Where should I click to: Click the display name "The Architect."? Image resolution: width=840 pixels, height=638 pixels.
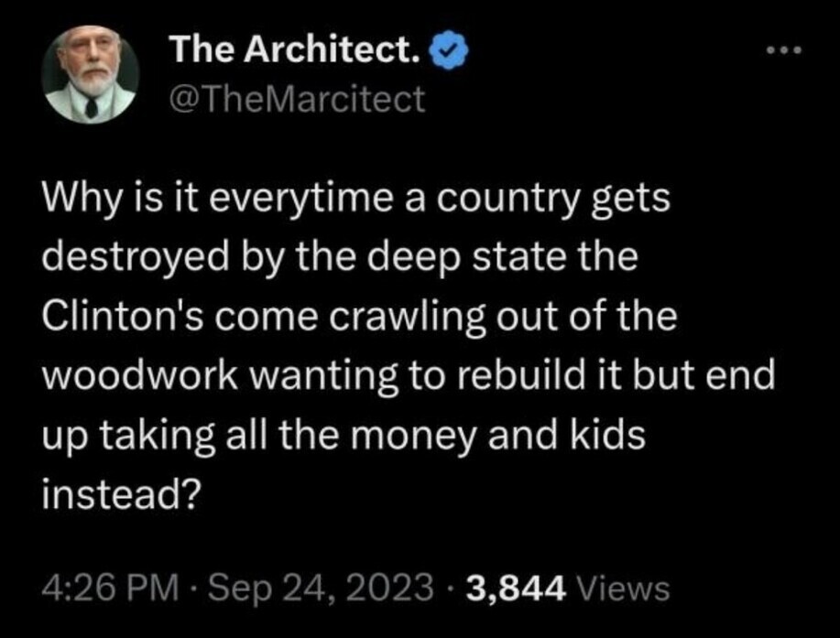295,55
